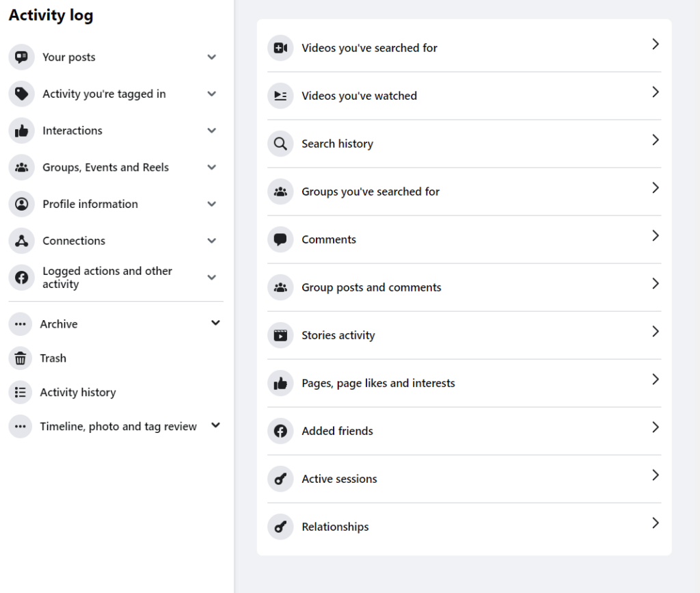Expand Timeline, photo and tag review
700x593 pixels.
pyautogui.click(x=215, y=425)
